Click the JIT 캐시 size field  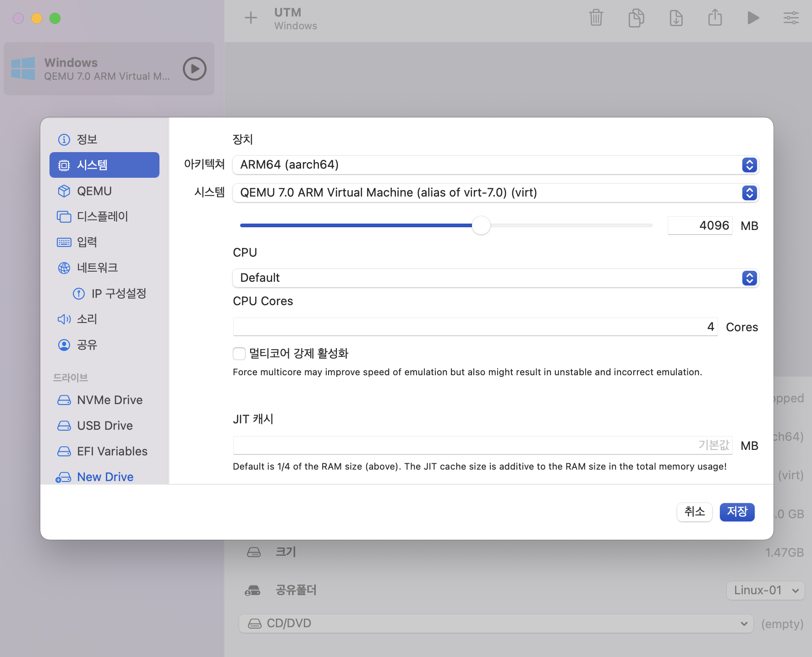(483, 445)
